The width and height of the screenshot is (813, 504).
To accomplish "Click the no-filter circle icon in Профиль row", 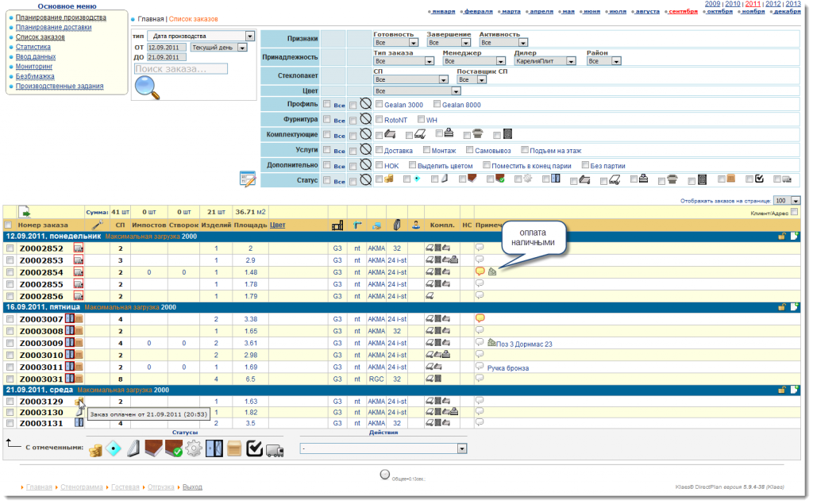I will tap(365, 104).
